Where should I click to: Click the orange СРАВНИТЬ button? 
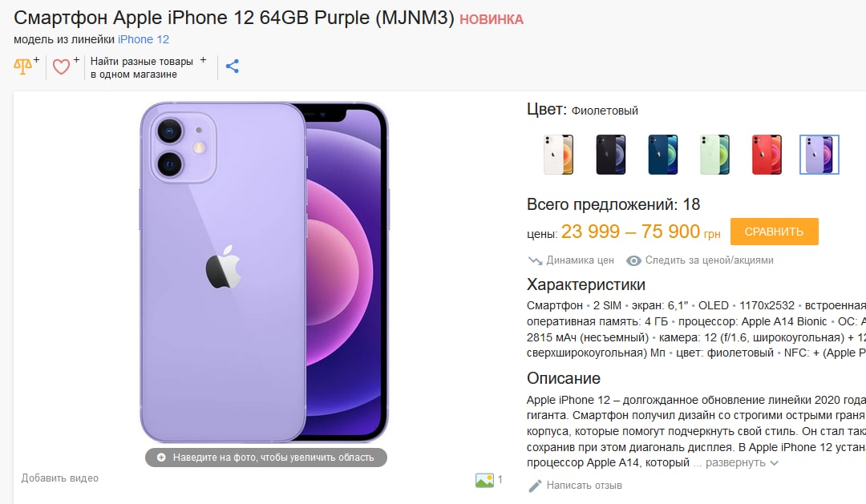click(x=774, y=232)
